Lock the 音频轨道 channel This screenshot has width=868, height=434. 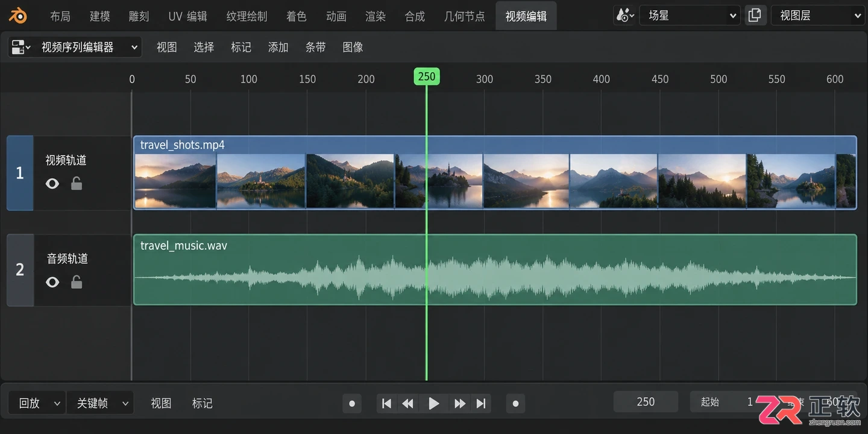point(77,281)
